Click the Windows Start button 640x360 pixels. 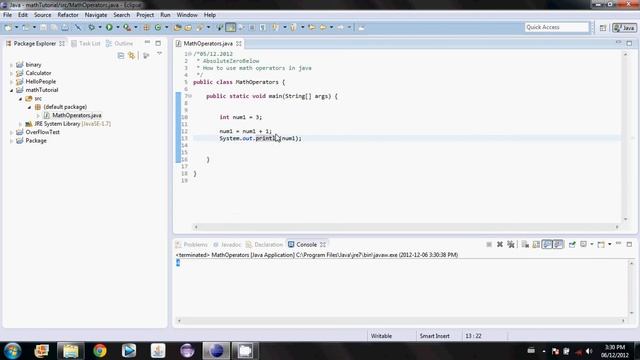(13, 351)
